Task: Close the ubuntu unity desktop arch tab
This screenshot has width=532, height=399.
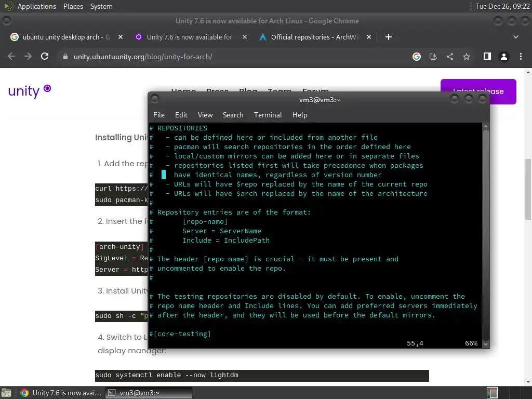Action: pos(121,37)
